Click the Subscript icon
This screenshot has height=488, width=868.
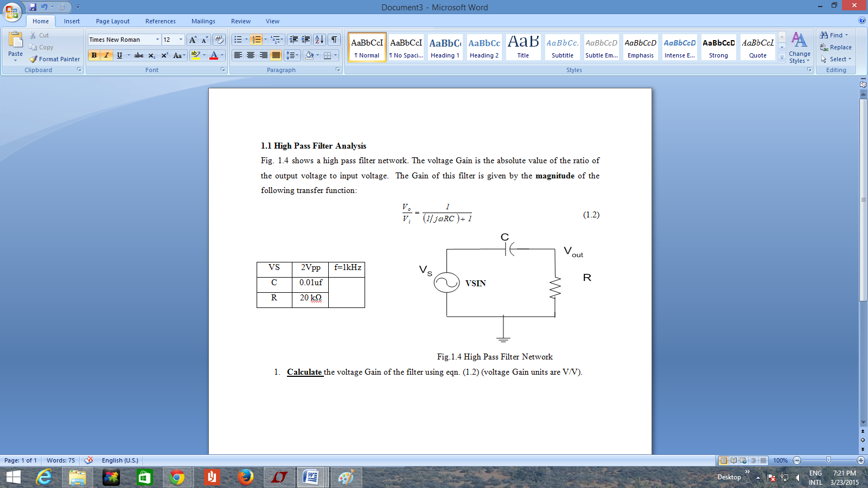coord(152,55)
